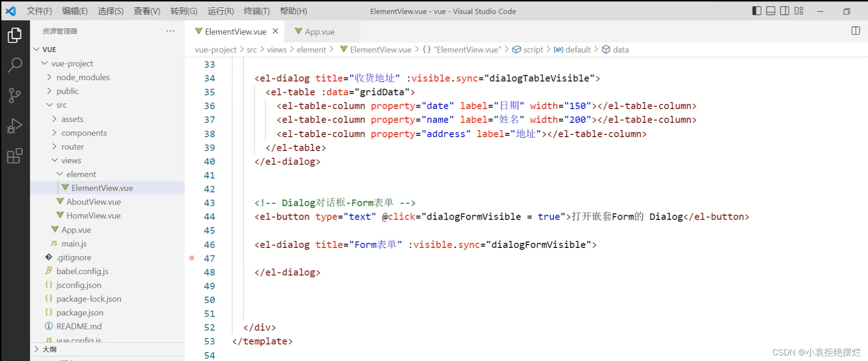Click Vue icon of ElementView.vue tab
Screen dimensions: 868x361
coord(199,31)
